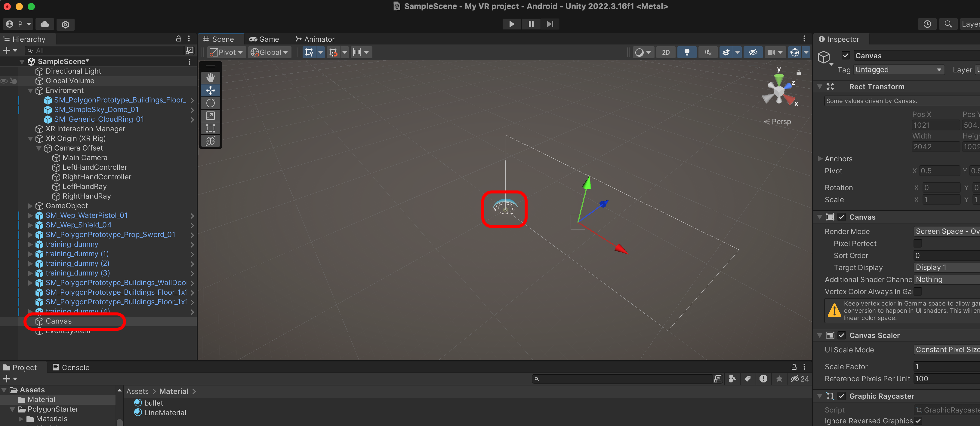Open the Pivot mode dropdown

227,53
